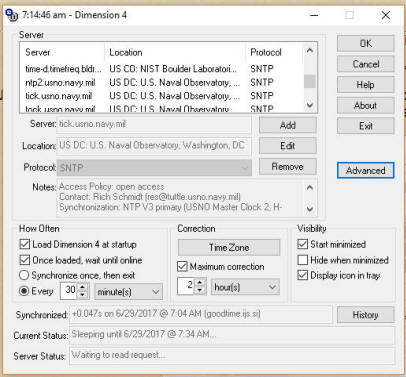
Task: Click Notes box scroll up arrow
Action: point(310,187)
